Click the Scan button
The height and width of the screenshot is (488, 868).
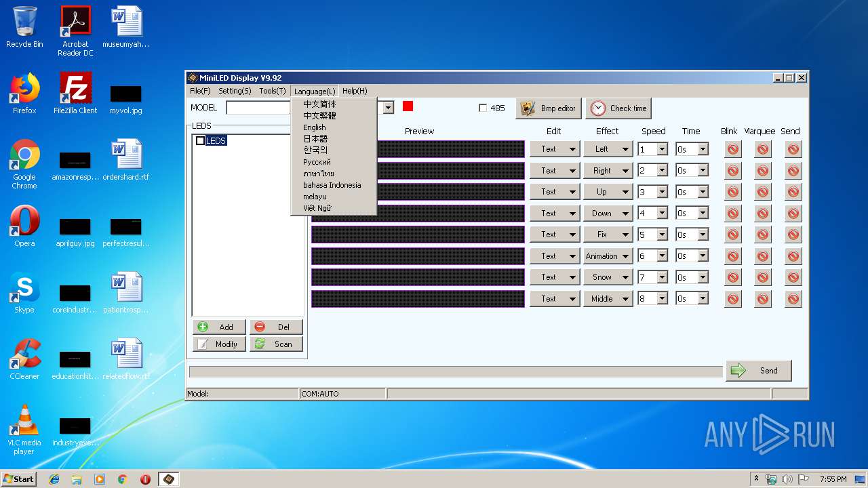(x=276, y=344)
